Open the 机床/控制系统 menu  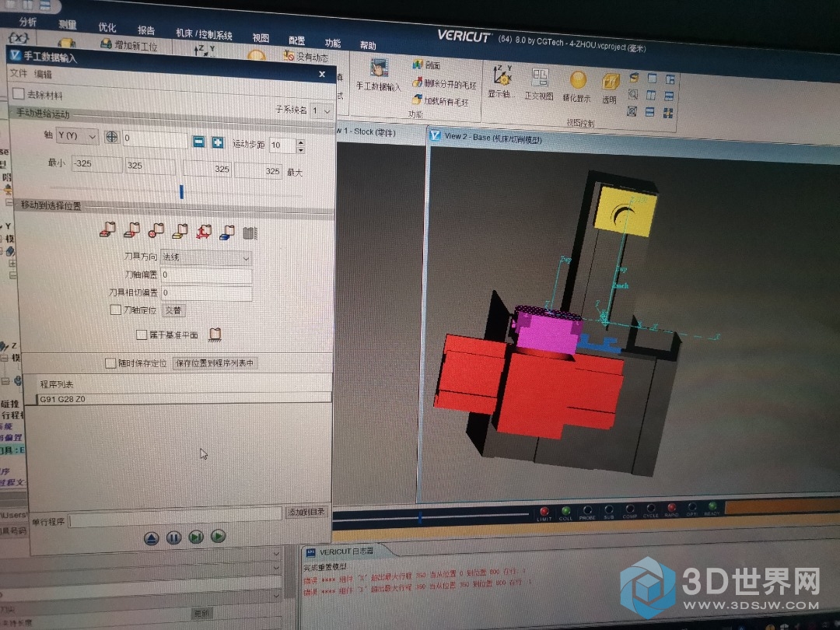tap(204, 34)
